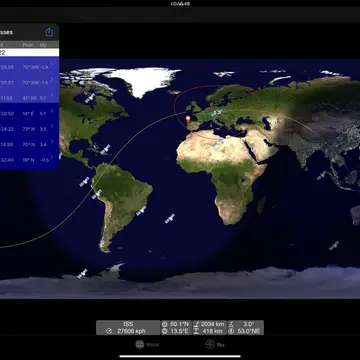The height and width of the screenshot is (360, 360).
Task: Tap the share icon in passes panel
Action: pyautogui.click(x=49, y=32)
